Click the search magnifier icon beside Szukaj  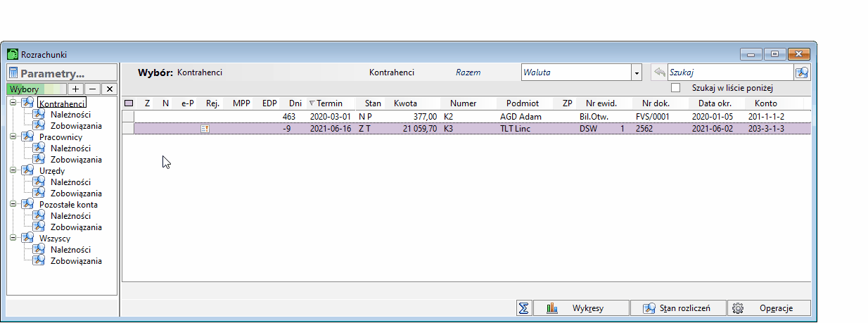pos(802,72)
